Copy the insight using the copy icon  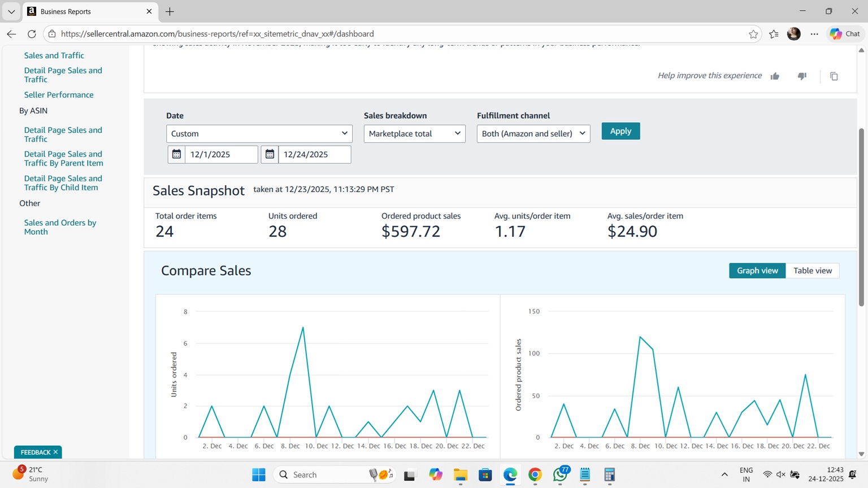pos(834,76)
